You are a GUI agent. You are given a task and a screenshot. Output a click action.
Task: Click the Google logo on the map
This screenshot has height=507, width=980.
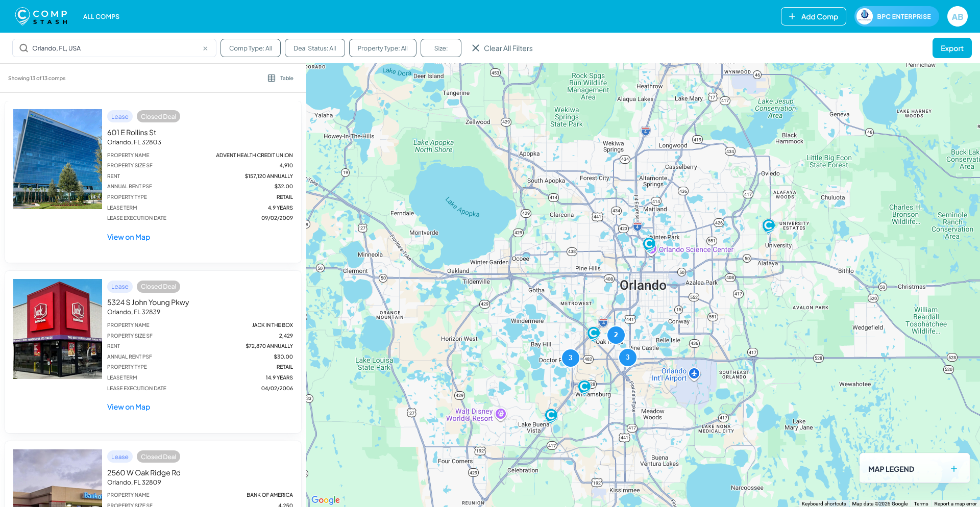click(326, 500)
